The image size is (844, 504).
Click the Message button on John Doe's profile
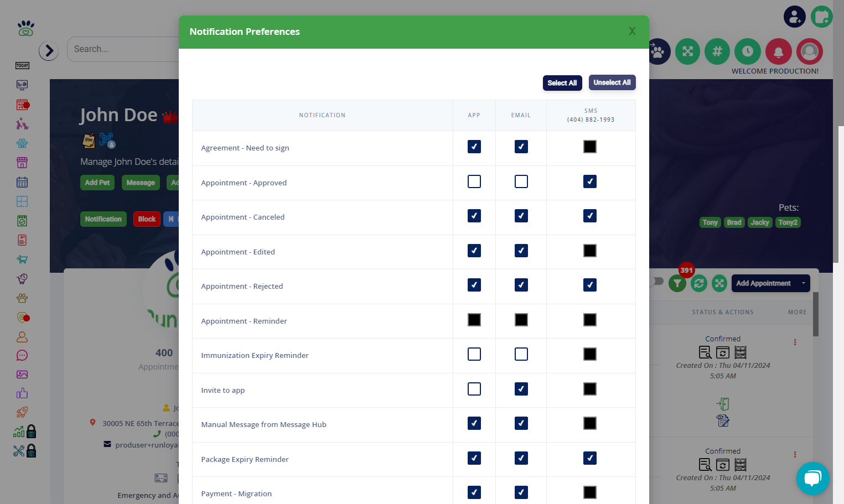coord(141,183)
